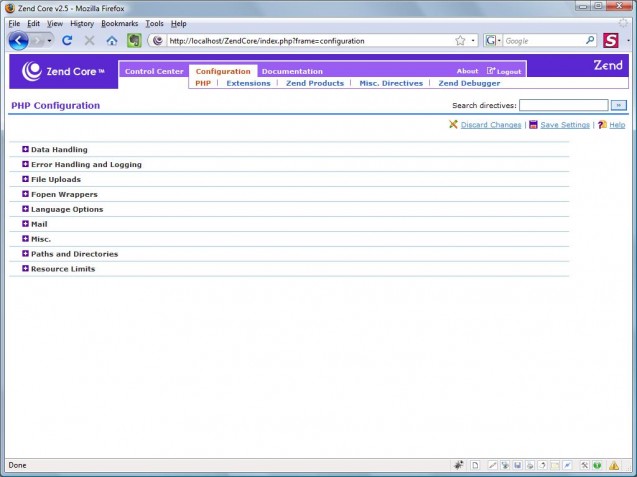Open the Misc. Directives sub-tab
The height and width of the screenshot is (477, 637).
click(391, 83)
